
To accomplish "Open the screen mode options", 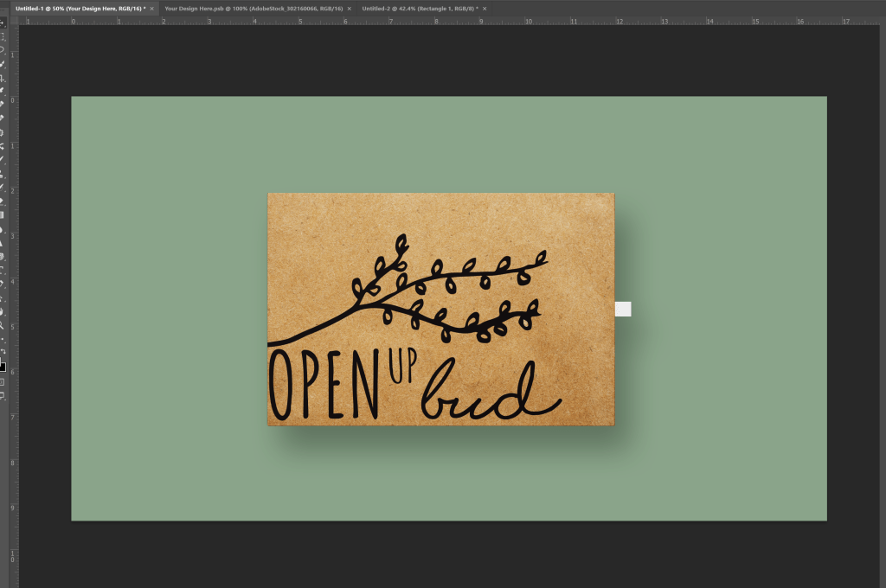I will point(3,395).
